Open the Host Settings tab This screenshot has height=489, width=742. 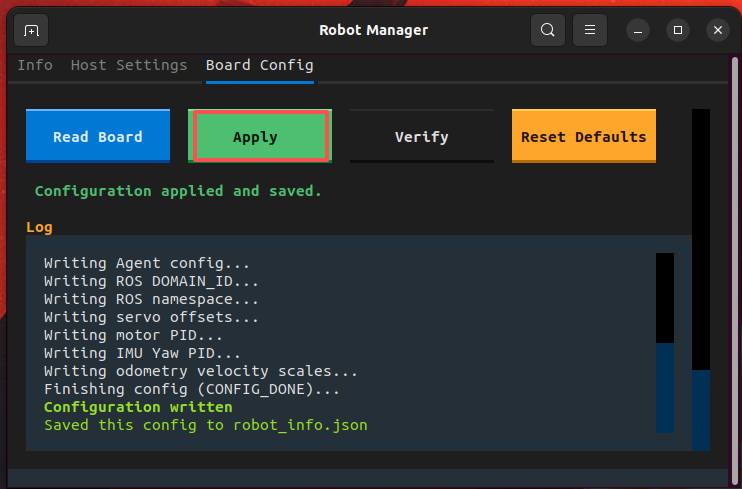click(x=129, y=65)
